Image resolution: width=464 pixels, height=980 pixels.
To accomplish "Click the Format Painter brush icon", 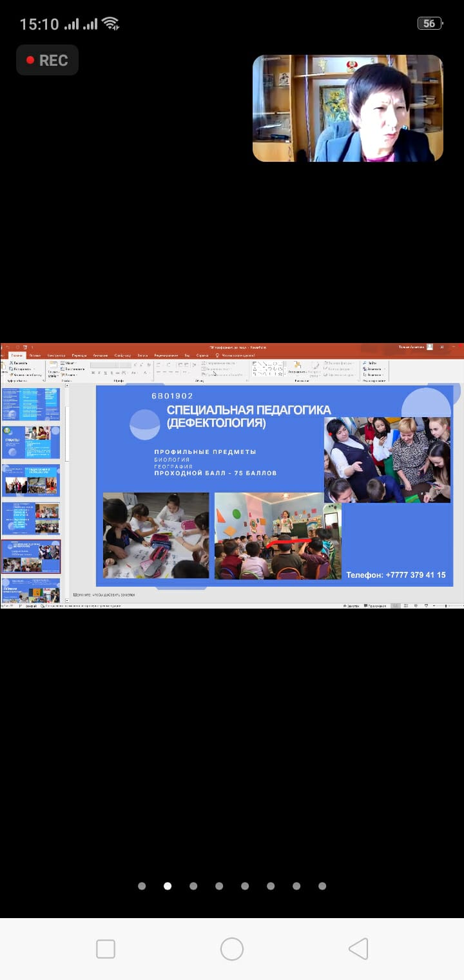I will [12, 375].
